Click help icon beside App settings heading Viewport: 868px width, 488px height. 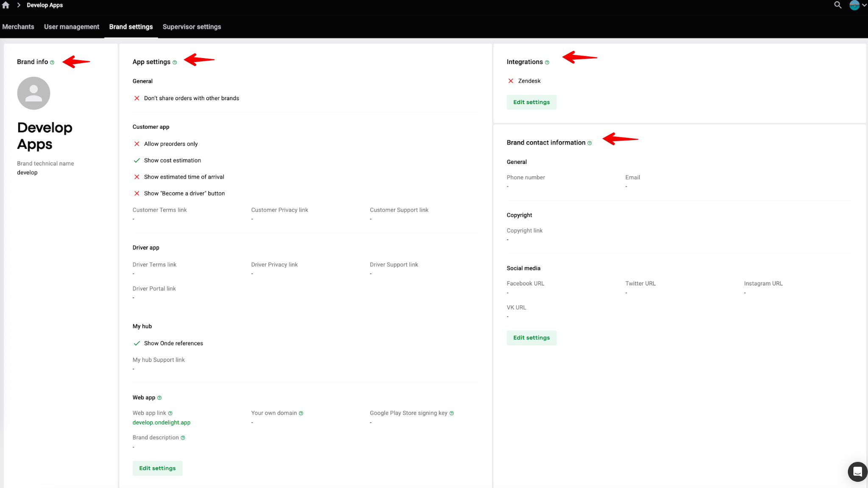(x=175, y=62)
